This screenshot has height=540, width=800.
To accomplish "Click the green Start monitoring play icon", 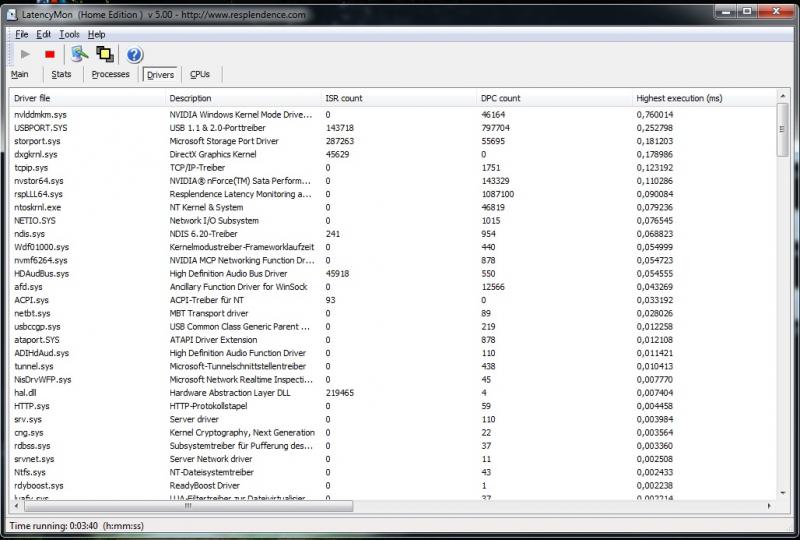I will click(26, 54).
